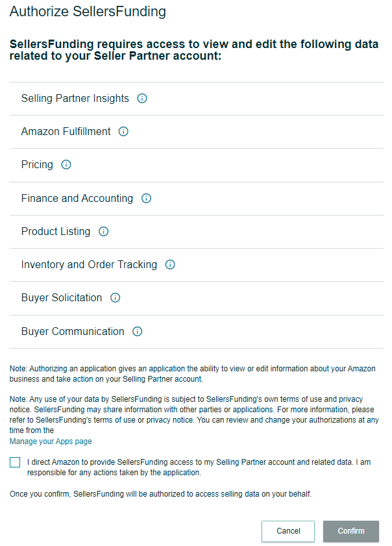
Task: Click the Confirm button
Action: click(x=351, y=531)
